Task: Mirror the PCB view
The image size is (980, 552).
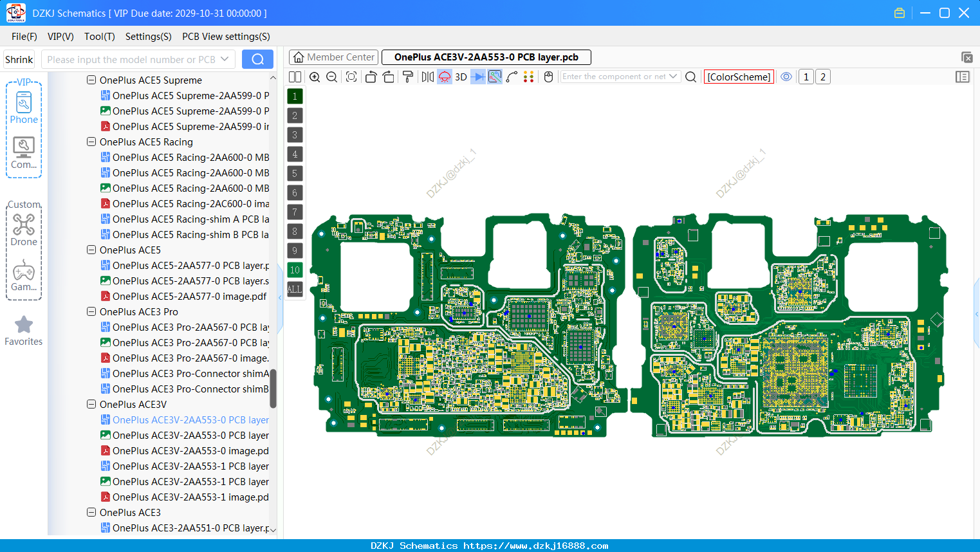Action: tap(427, 77)
